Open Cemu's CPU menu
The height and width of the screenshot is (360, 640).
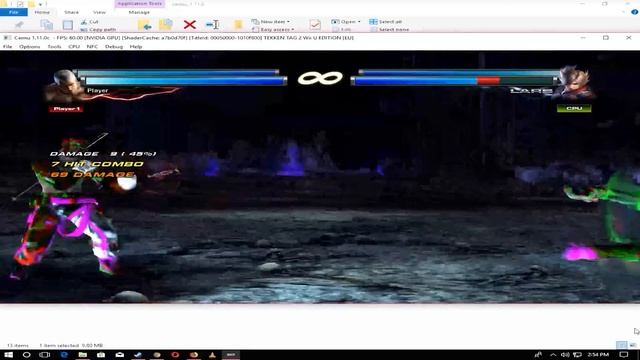click(x=74, y=47)
